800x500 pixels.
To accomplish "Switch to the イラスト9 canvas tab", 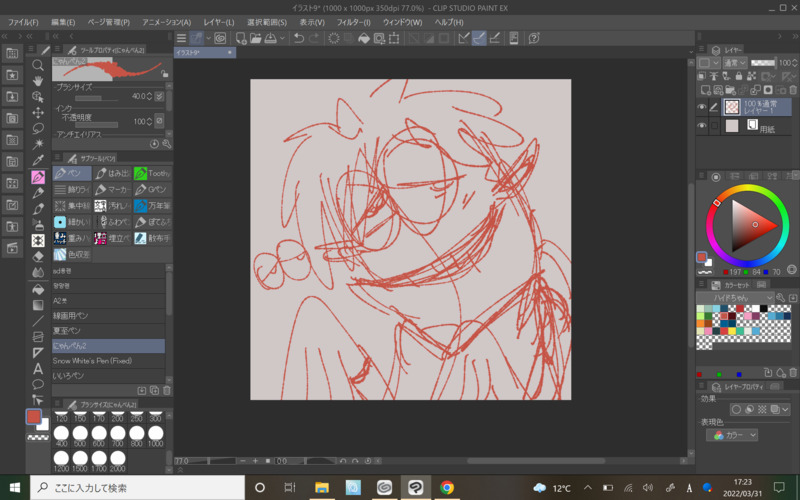I will tap(205, 53).
